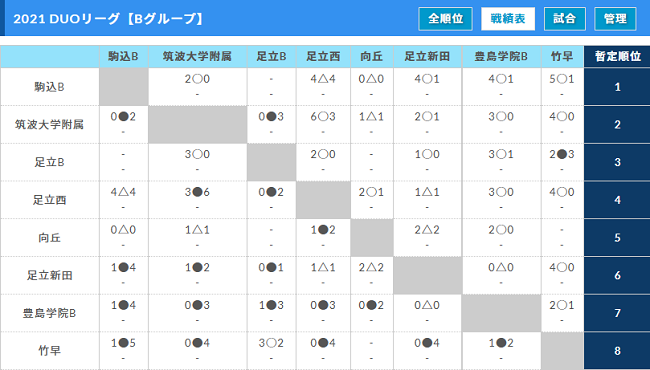Click 筑波大学附属 vs 足立西 6○3 result

coord(323,116)
